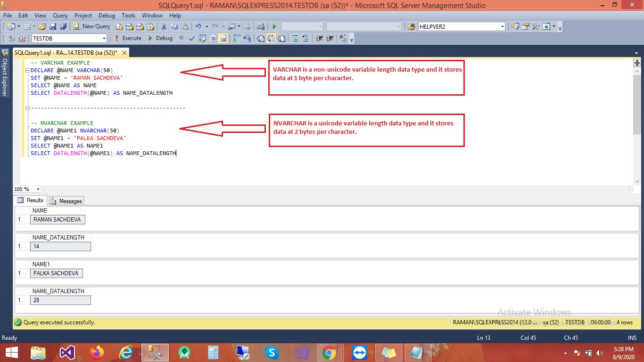Toggle IntelliSense Enabled icon
Screen dimensions: 644x362
223,38
